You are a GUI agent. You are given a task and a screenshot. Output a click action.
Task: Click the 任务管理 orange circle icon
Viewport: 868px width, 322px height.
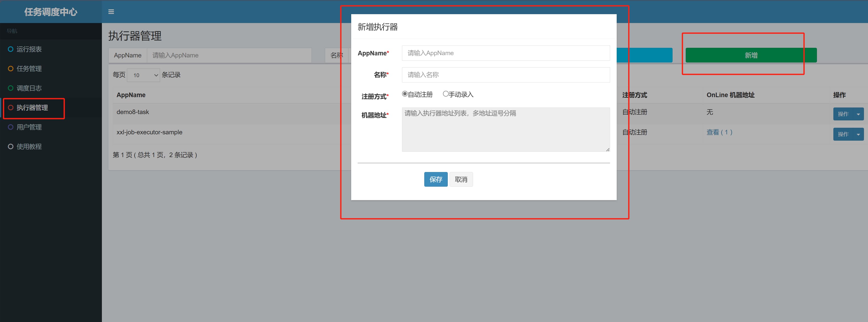tap(10, 69)
